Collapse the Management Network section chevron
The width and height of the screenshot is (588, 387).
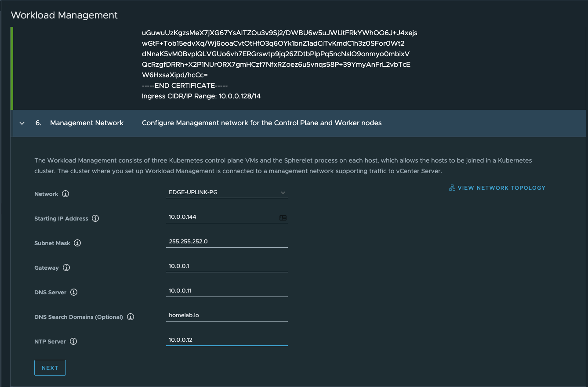point(22,123)
